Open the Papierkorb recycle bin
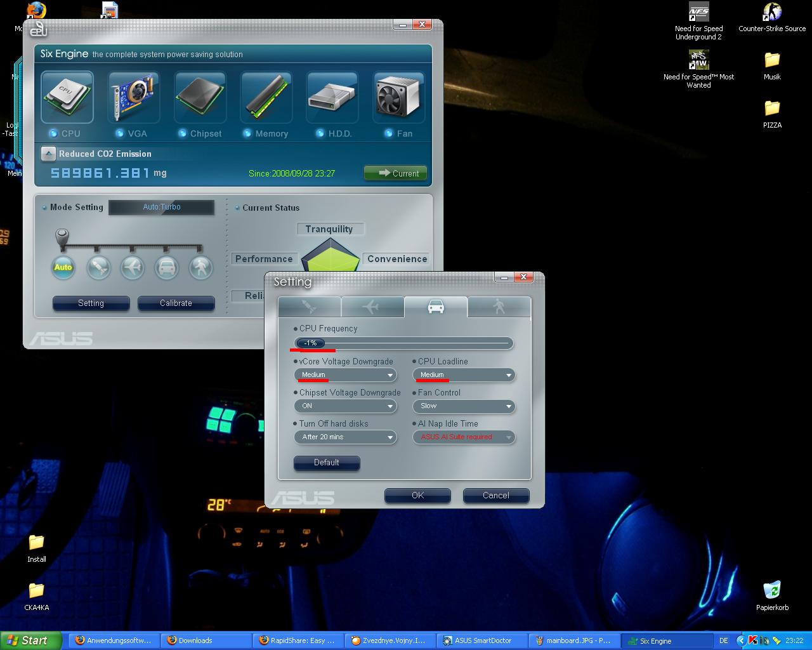Image resolution: width=812 pixels, height=650 pixels. tap(772, 597)
